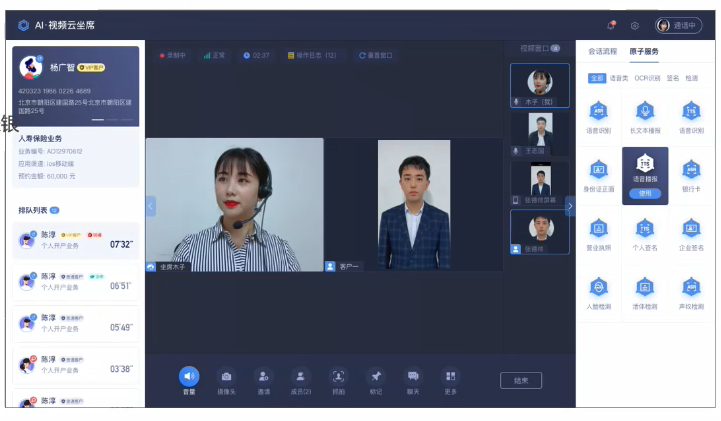This screenshot has width=721, height=421.
Task: Expand left panel with left chevron arrow
Action: click(151, 206)
